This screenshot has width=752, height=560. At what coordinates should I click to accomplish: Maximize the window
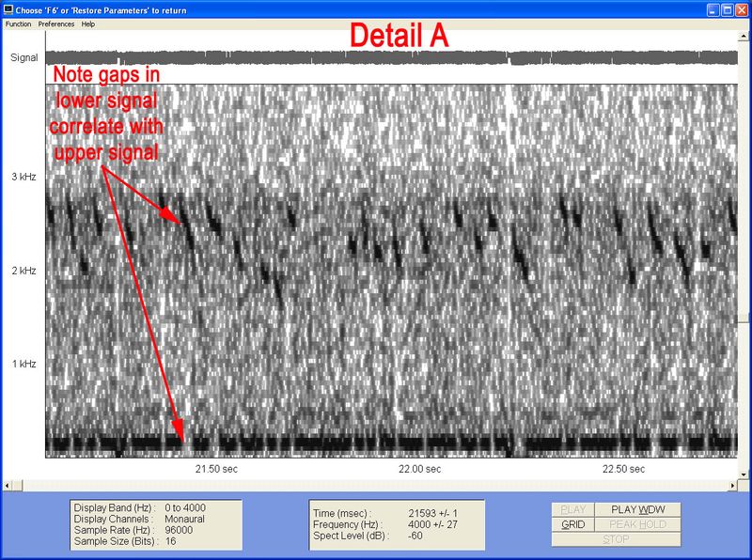[727, 10]
